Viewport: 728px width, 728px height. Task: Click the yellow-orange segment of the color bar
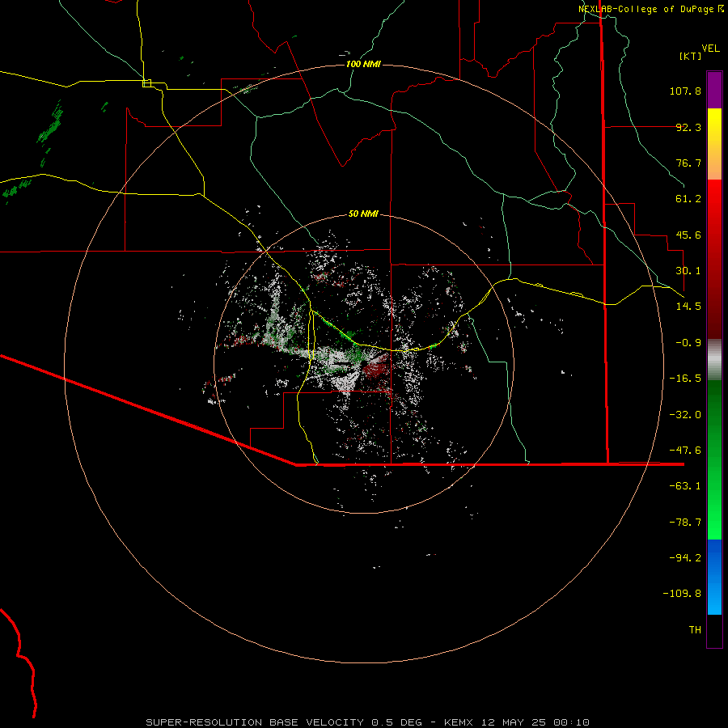pyautogui.click(x=714, y=144)
